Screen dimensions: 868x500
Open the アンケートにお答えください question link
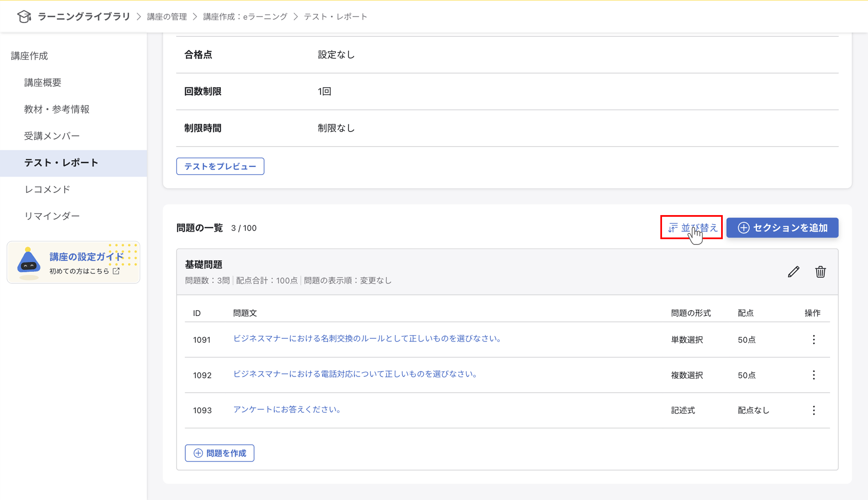click(x=287, y=409)
